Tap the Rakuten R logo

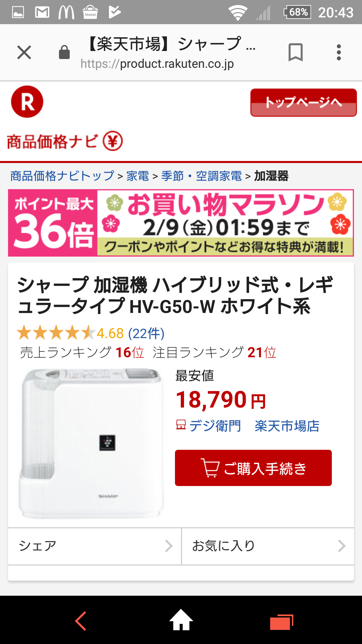tap(27, 102)
